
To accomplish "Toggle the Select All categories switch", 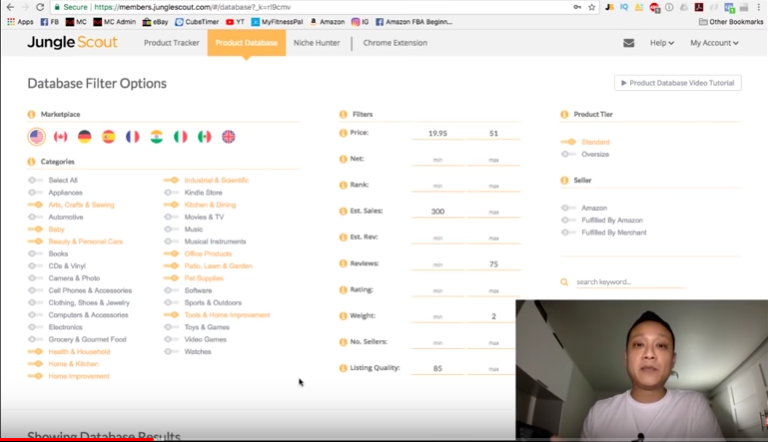I will click(35, 180).
